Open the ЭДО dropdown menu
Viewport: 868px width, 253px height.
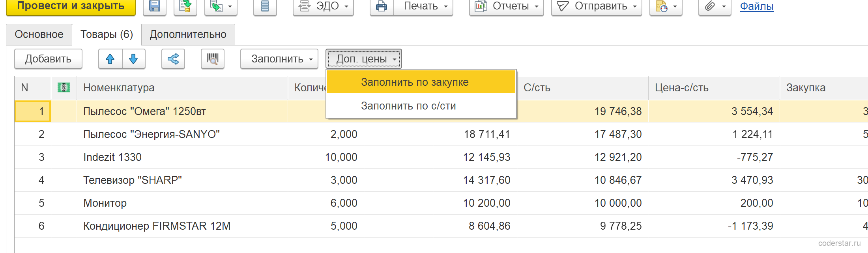[x=323, y=6]
